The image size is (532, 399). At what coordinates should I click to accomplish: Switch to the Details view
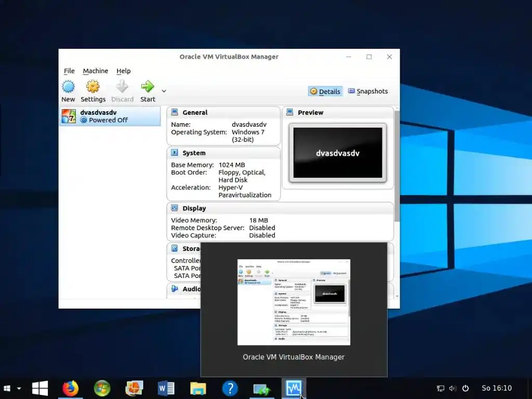tap(325, 91)
